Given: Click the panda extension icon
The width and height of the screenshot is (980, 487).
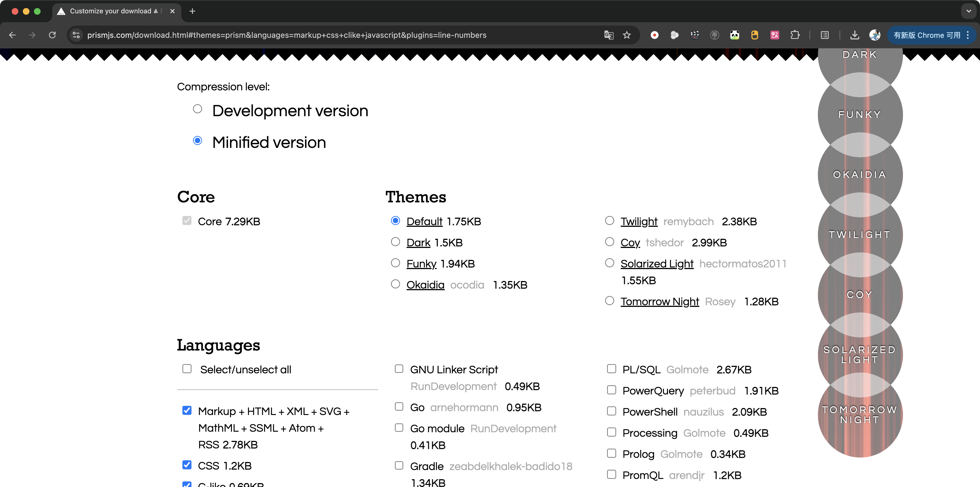Looking at the screenshot, I should pyautogui.click(x=735, y=35).
